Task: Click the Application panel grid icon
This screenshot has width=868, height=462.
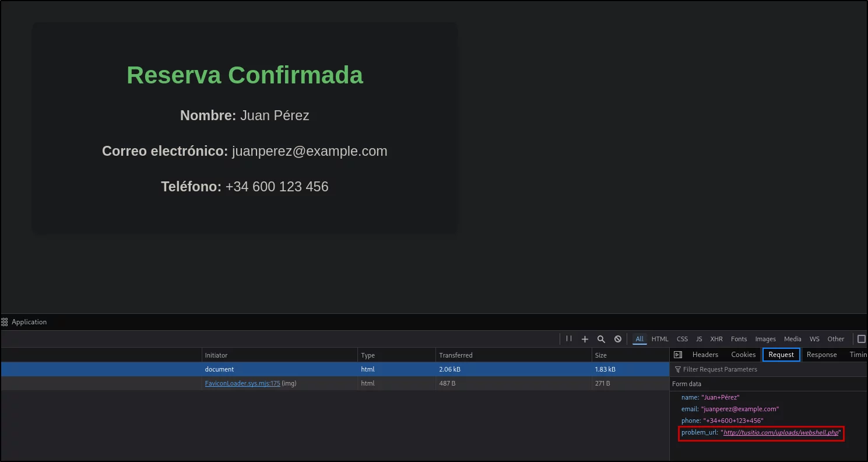Action: point(4,322)
